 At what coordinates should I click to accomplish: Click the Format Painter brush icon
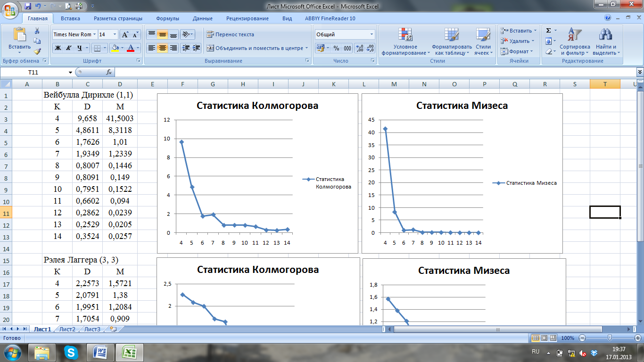pos(37,51)
